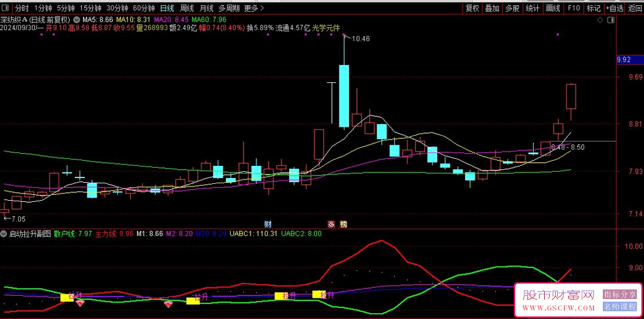Open the dropdown arrow beside 深纺织A title

coord(77,19)
